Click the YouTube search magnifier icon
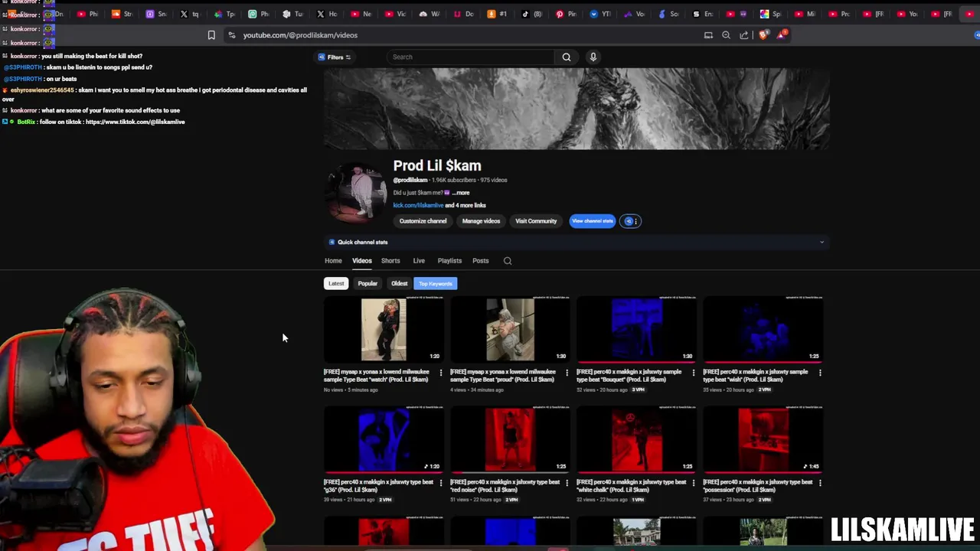980x551 pixels. (x=567, y=57)
